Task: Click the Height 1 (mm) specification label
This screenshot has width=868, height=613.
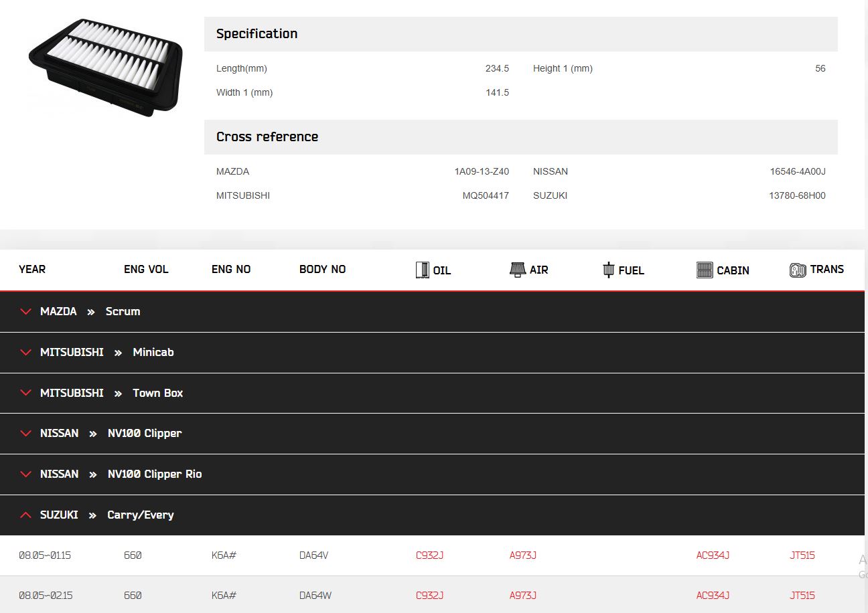Action: point(563,68)
